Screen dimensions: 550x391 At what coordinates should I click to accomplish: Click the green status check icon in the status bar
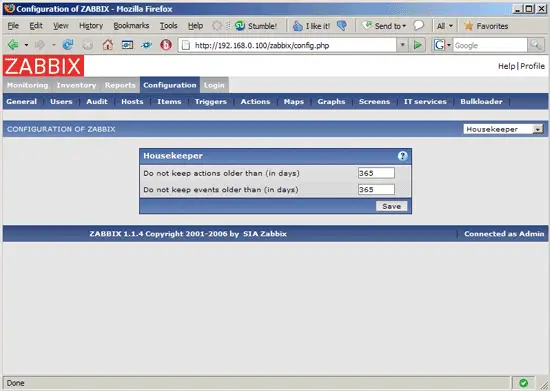(x=523, y=383)
